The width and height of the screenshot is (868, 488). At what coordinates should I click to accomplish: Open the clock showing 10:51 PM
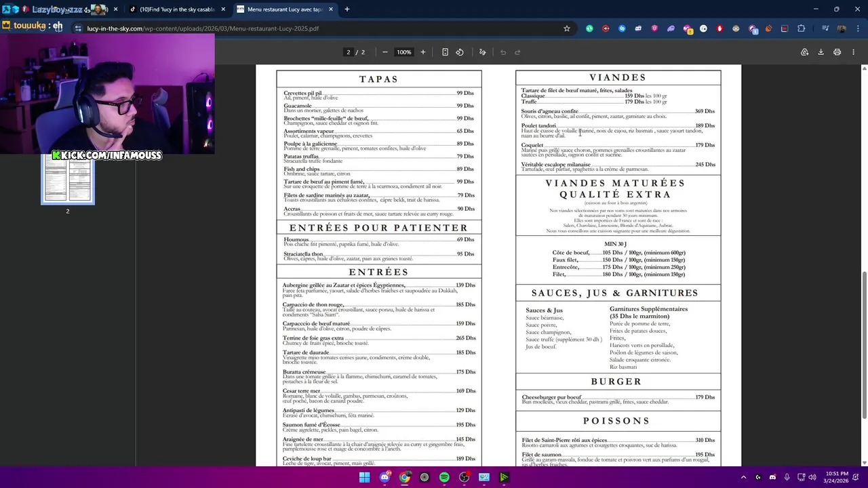837,477
